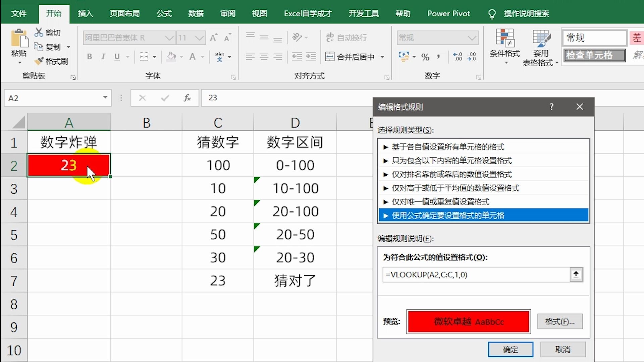Click the Underline formatting icon
This screenshot has height=362, width=644.
click(x=117, y=57)
